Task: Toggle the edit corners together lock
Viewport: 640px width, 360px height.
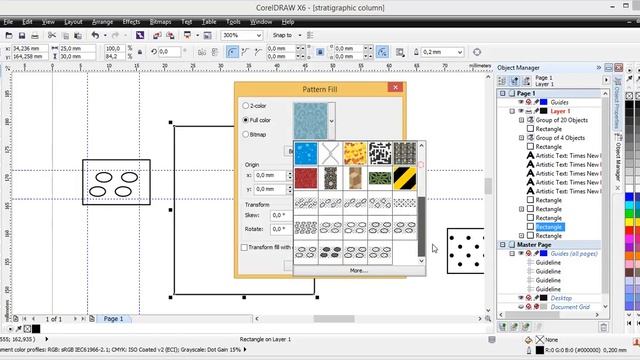Action: pos(320,52)
